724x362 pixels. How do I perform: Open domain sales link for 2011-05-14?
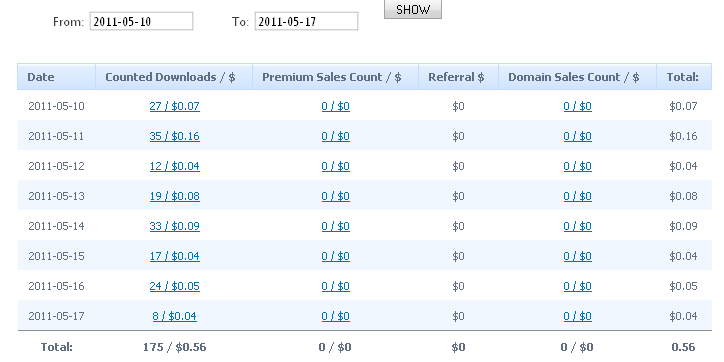(x=578, y=226)
